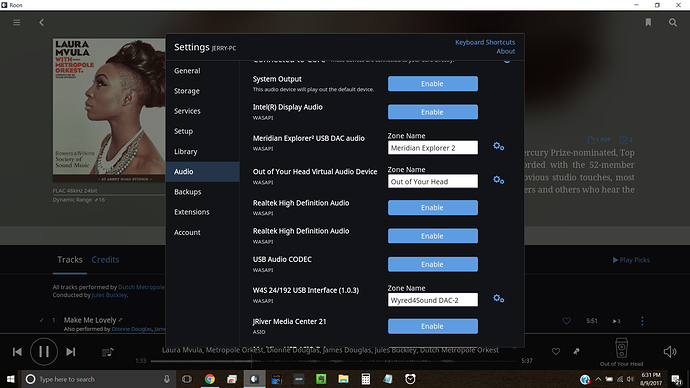Click Cortana microphone icon
This screenshot has width=690, height=388.
167,379
